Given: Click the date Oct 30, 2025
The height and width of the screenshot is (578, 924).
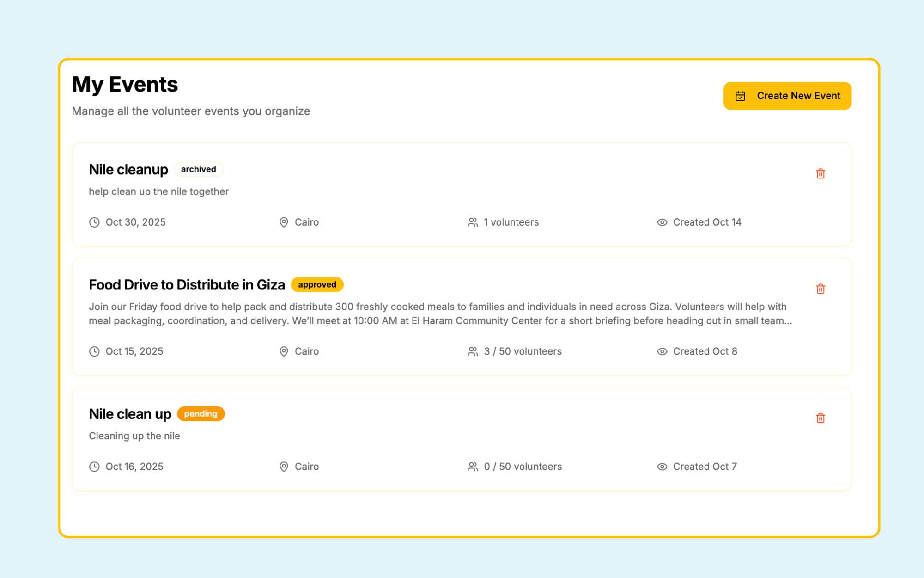Looking at the screenshot, I should [135, 222].
